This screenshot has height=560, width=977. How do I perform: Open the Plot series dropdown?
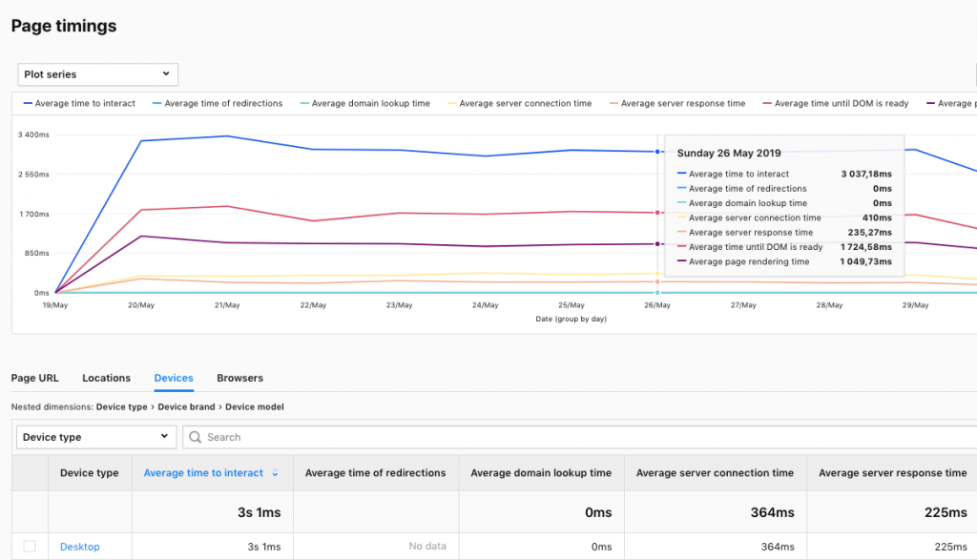tap(97, 73)
